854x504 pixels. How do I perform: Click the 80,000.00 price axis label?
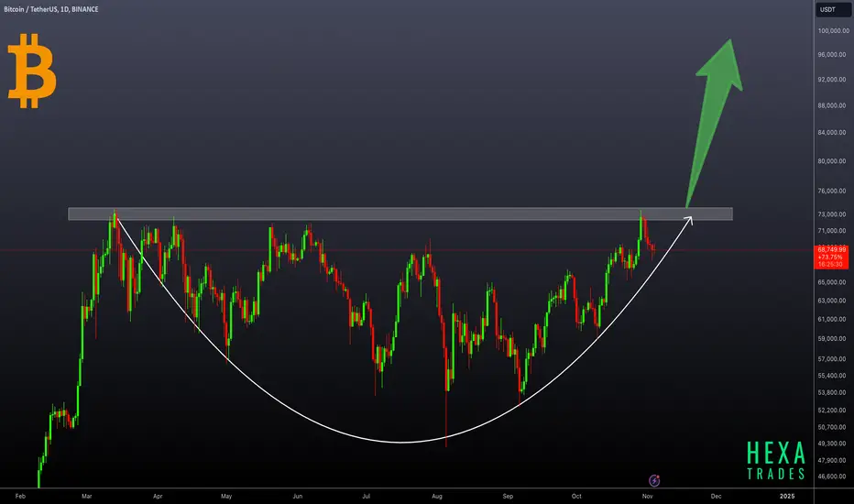(x=832, y=161)
